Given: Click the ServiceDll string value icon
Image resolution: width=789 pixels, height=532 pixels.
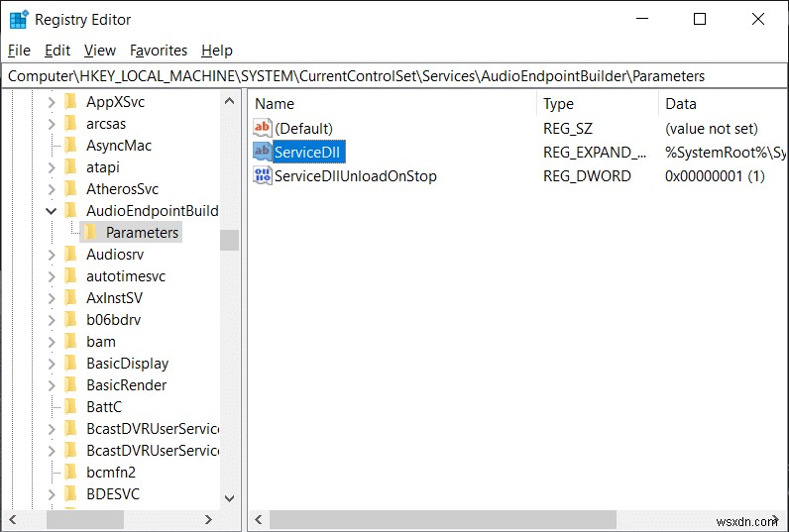Looking at the screenshot, I should 262,152.
